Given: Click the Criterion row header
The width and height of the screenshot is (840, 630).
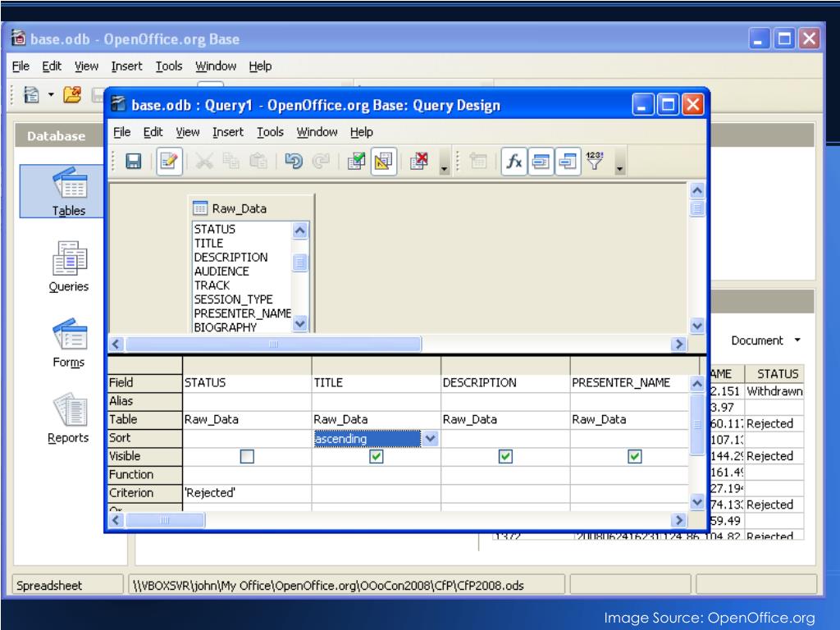Looking at the screenshot, I should [x=144, y=493].
